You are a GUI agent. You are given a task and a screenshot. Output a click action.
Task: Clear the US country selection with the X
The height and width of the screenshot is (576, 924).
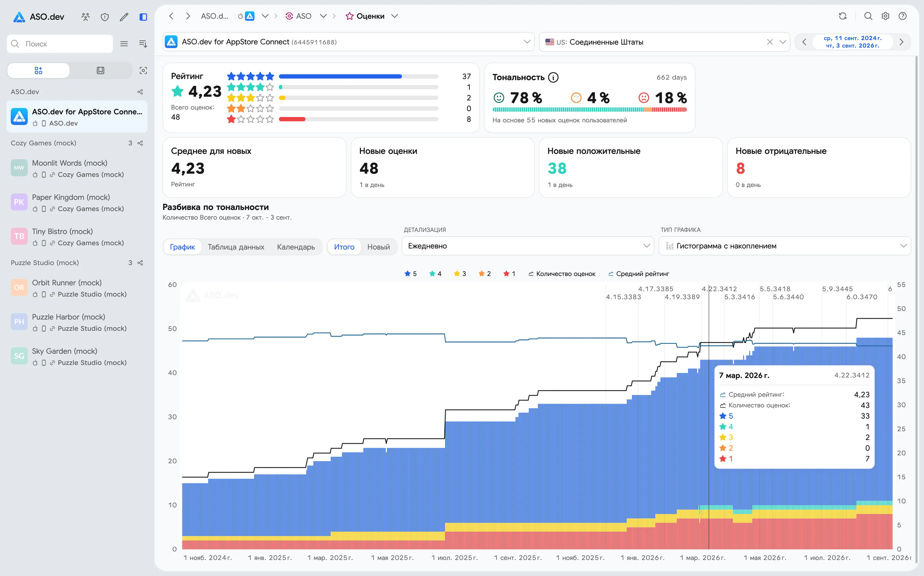pos(770,42)
